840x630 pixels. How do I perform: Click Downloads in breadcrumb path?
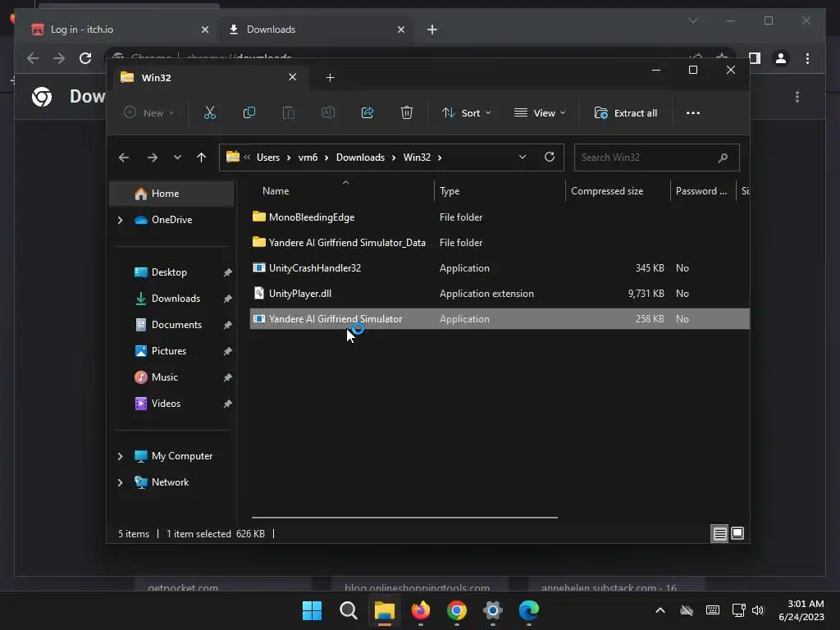pos(360,157)
